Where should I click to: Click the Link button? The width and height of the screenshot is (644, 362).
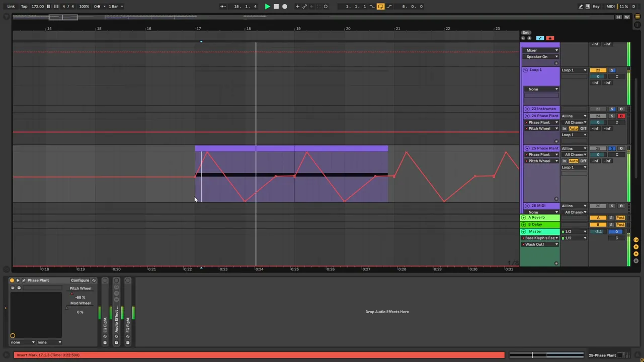point(11,7)
